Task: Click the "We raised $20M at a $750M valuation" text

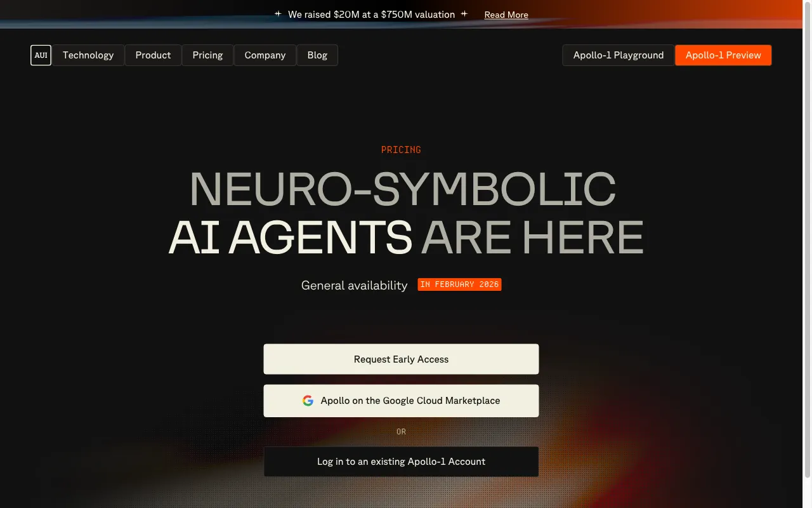Action: [371, 15]
